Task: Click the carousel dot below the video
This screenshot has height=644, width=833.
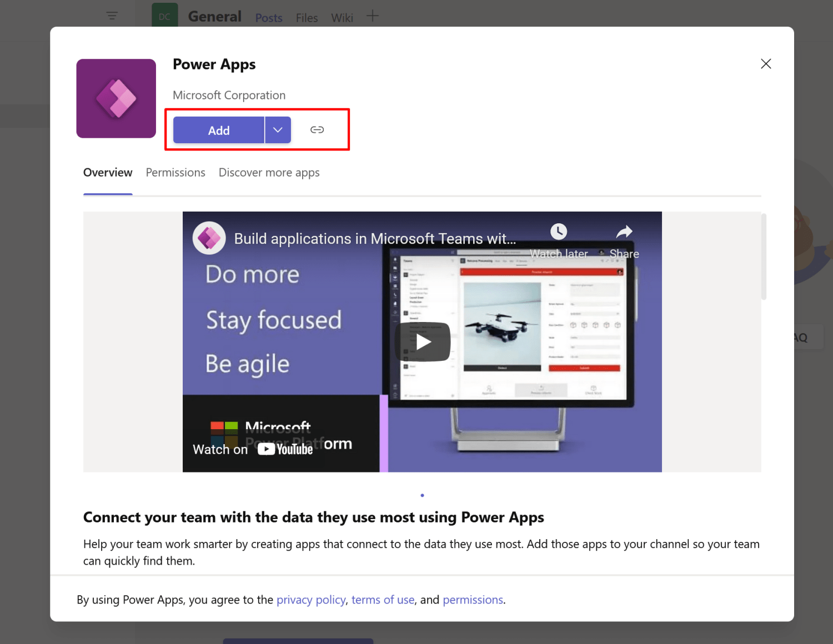Action: (x=422, y=495)
